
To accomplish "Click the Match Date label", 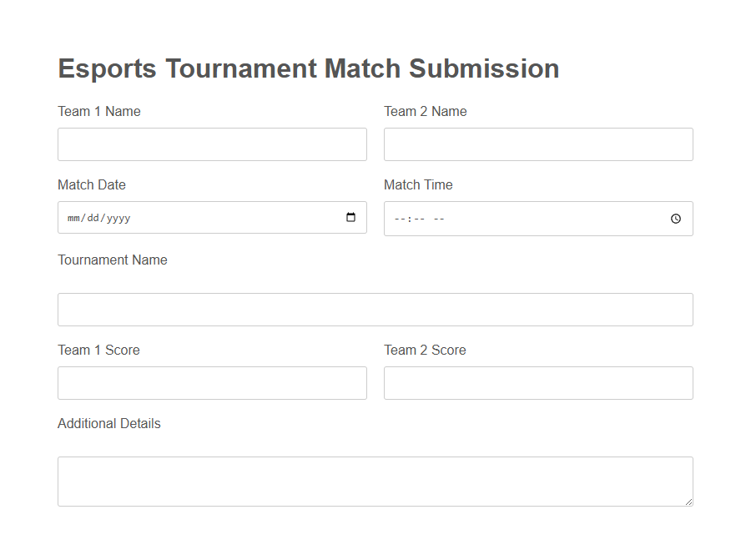I will coord(92,184).
